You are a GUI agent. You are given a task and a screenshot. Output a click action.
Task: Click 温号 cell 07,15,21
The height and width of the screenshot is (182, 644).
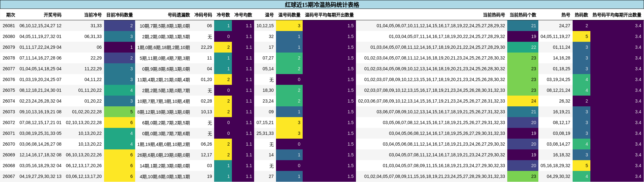tap(265, 122)
